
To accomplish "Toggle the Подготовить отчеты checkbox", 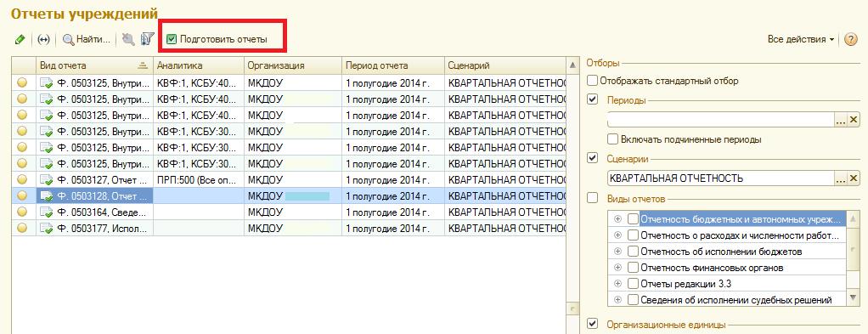I will [172, 39].
